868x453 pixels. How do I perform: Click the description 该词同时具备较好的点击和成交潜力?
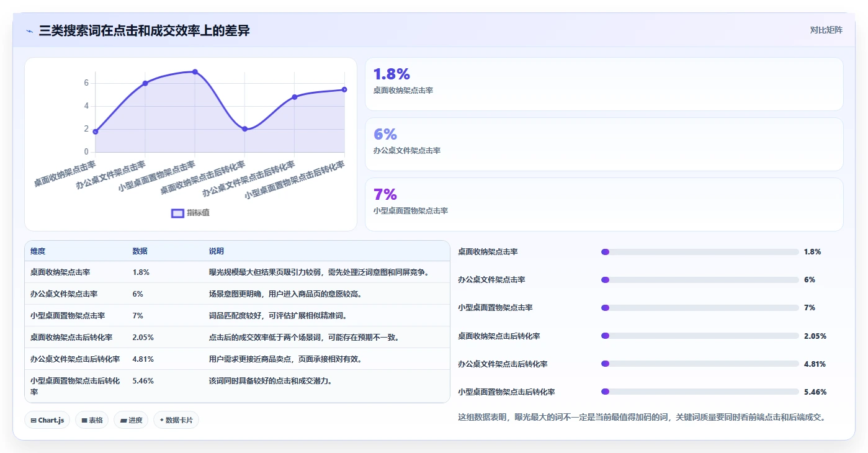[271, 380]
